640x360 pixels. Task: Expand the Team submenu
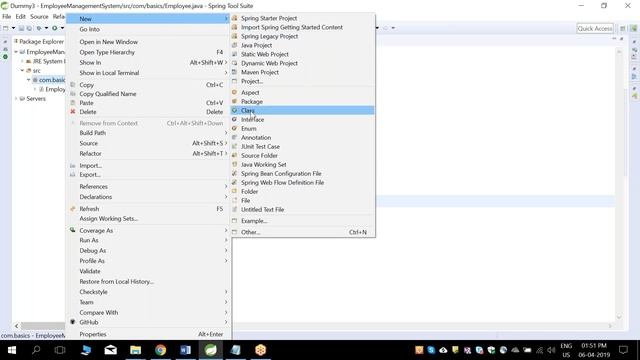[x=148, y=302]
